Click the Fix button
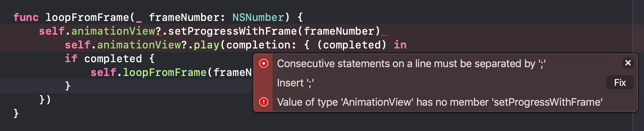 620,83
